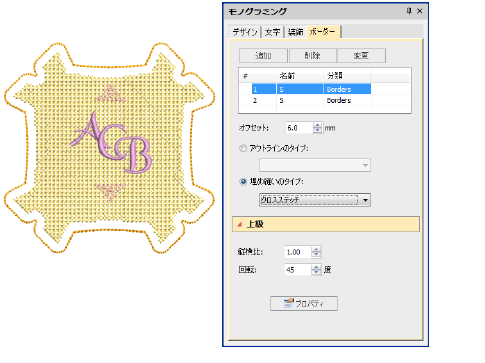The width and height of the screenshot is (485, 363).
Task: Collapse the 上級 section
Action: 326,224
